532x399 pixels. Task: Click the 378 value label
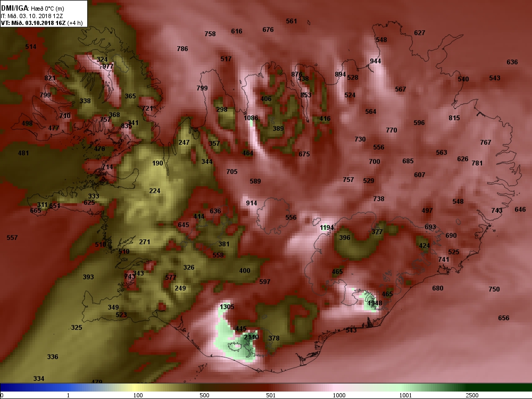point(274,338)
